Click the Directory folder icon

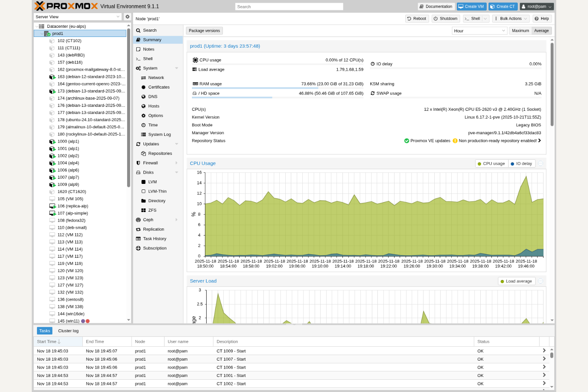coord(143,201)
